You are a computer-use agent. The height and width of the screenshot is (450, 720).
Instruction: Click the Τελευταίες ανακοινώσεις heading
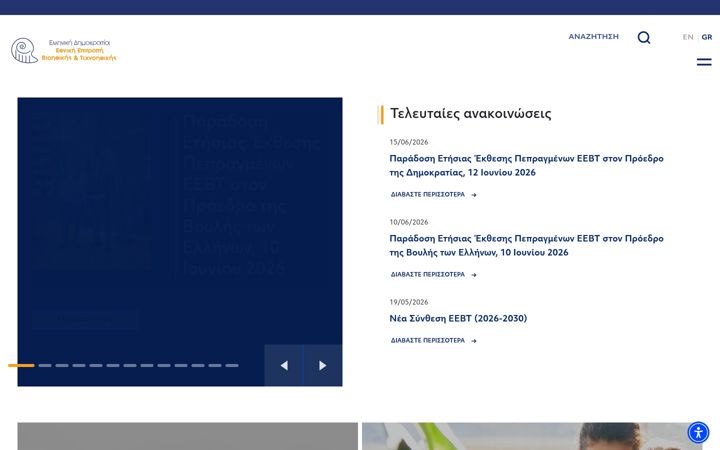point(471,113)
